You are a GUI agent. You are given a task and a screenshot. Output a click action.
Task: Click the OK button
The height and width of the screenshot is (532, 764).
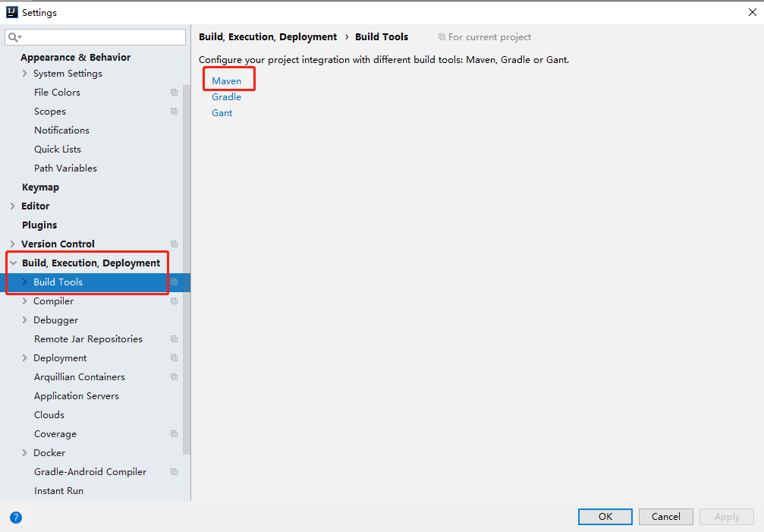605,516
